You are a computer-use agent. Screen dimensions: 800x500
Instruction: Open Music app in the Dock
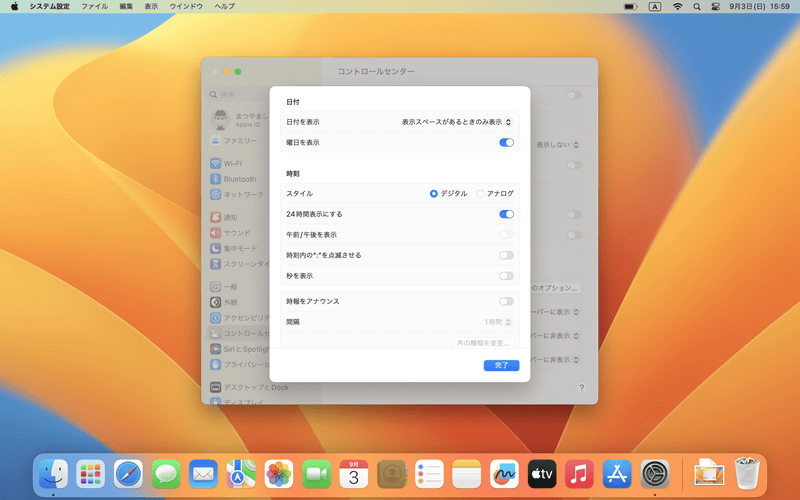[579, 474]
